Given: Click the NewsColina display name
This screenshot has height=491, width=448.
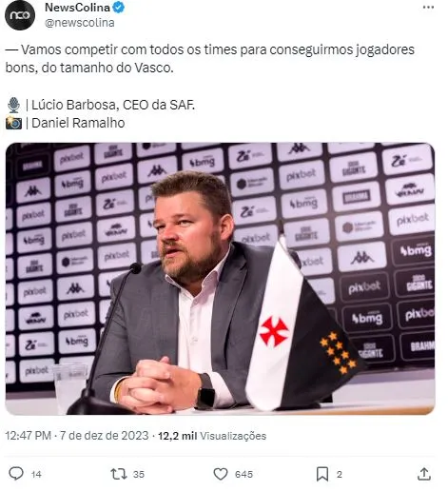Looking at the screenshot, I should (x=77, y=8).
